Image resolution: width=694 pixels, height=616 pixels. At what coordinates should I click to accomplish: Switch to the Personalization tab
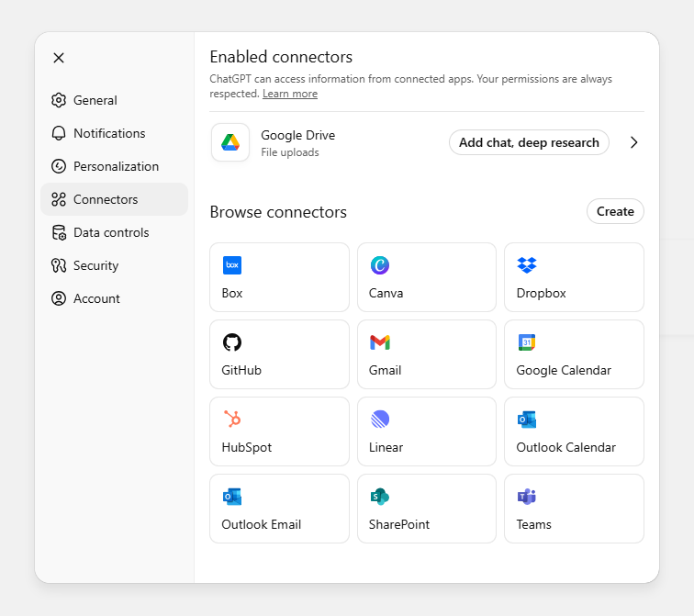pyautogui.click(x=114, y=166)
